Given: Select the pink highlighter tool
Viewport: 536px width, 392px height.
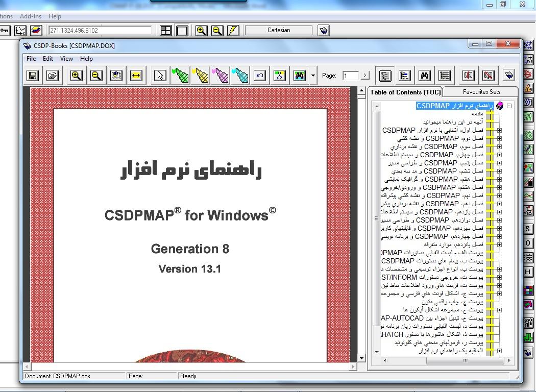Looking at the screenshot, I should [220, 76].
